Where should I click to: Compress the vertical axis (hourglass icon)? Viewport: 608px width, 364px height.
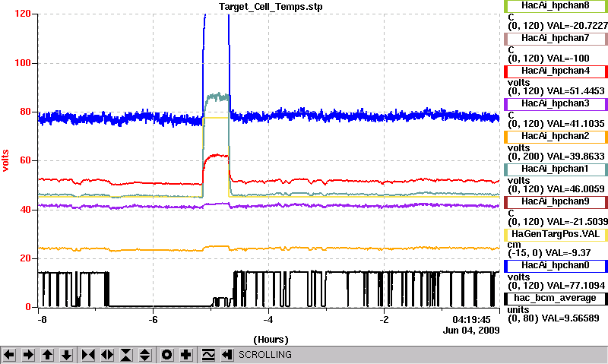point(126,355)
